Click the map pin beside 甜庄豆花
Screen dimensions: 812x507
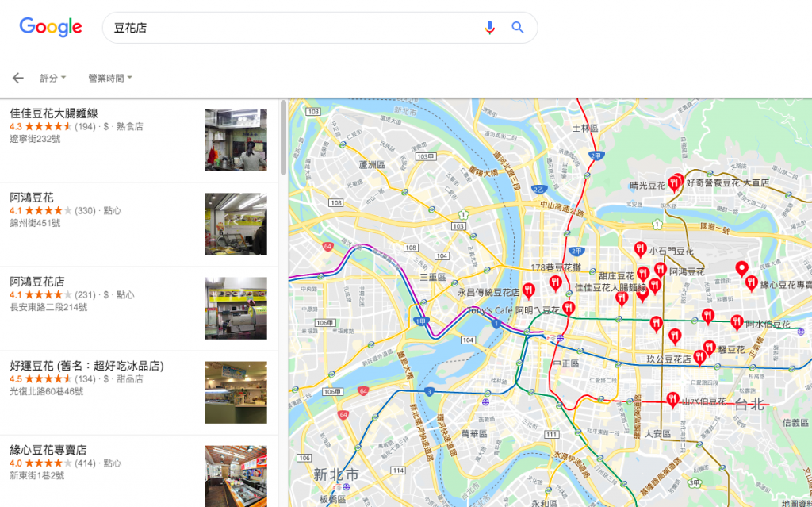[x=643, y=274]
